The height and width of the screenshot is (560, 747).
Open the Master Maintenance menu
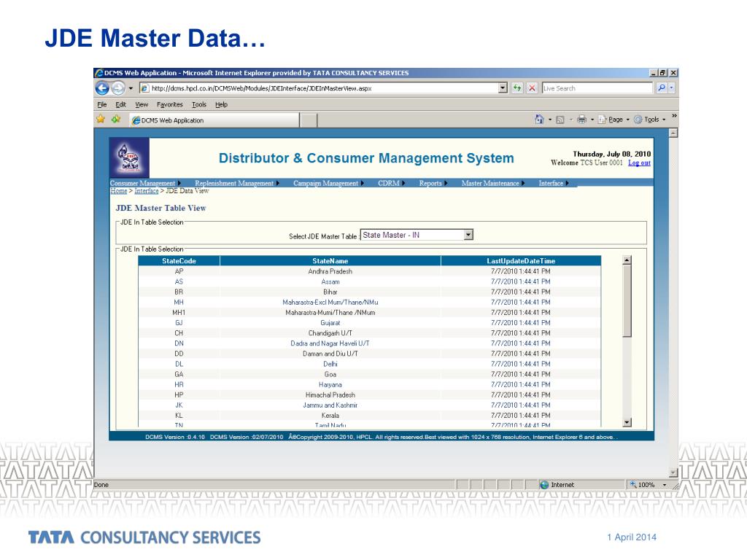492,183
